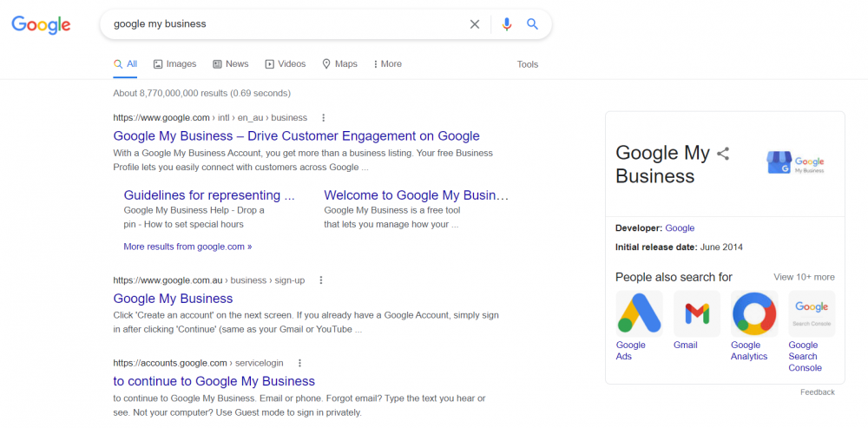Open the three-dot menu beside servicelogin result
868x428 pixels.
(299, 363)
